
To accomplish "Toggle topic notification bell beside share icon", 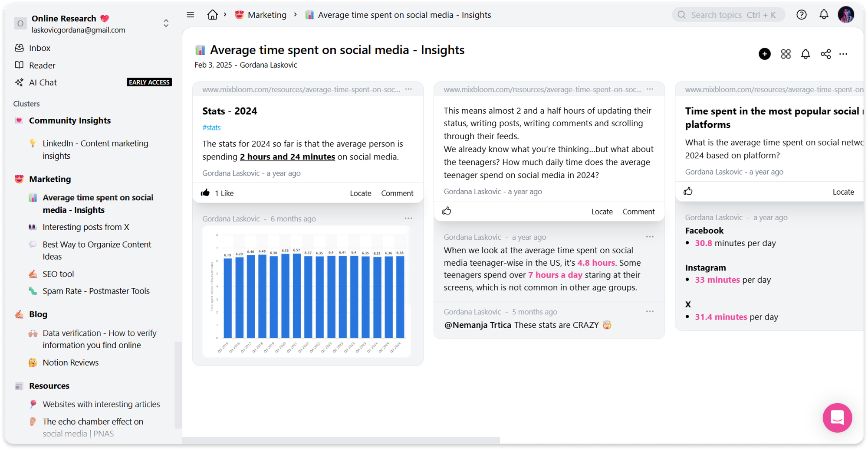I will 805,54.
